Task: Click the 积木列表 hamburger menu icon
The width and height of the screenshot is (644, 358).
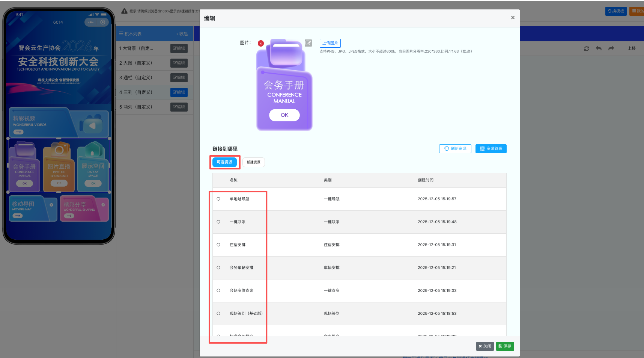Action: tap(121, 34)
